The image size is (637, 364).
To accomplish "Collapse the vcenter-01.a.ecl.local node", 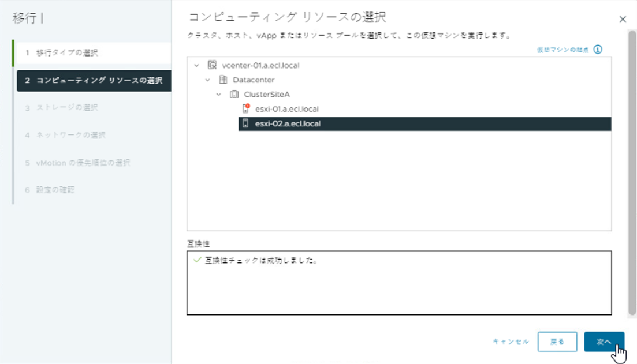I will click(x=197, y=66).
